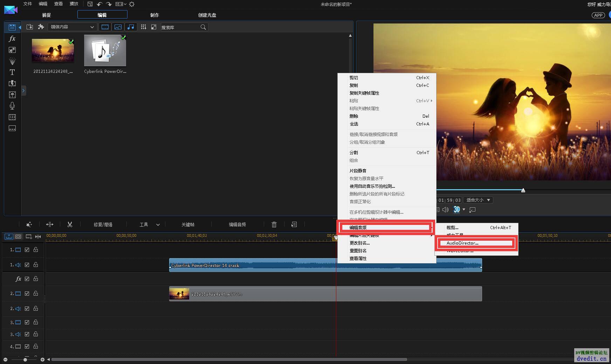Click the import media folder icon
611x364 pixels.
tap(30, 27)
